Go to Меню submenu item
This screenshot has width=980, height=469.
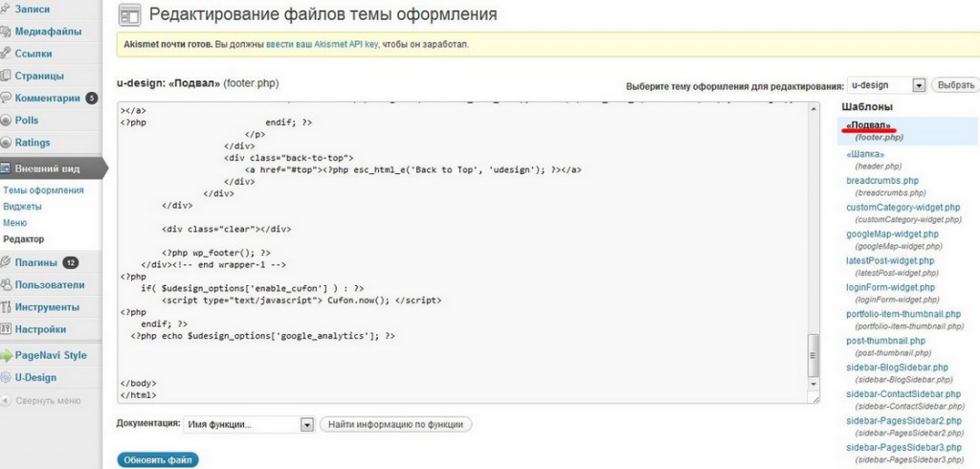[x=15, y=223]
